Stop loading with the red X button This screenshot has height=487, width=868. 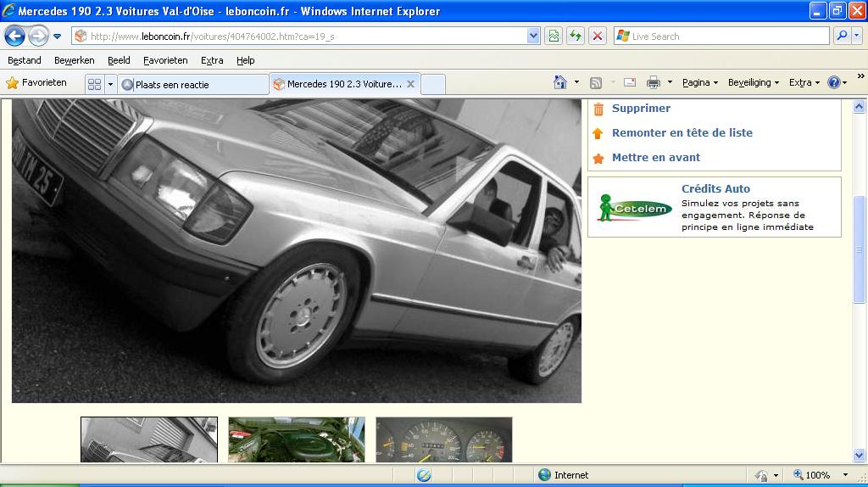click(598, 36)
